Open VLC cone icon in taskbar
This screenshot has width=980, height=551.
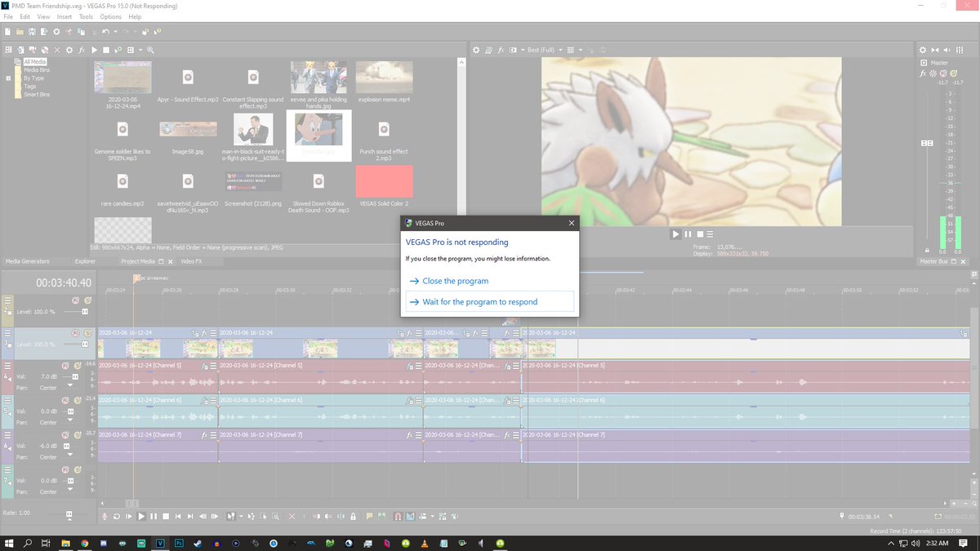pos(424,543)
